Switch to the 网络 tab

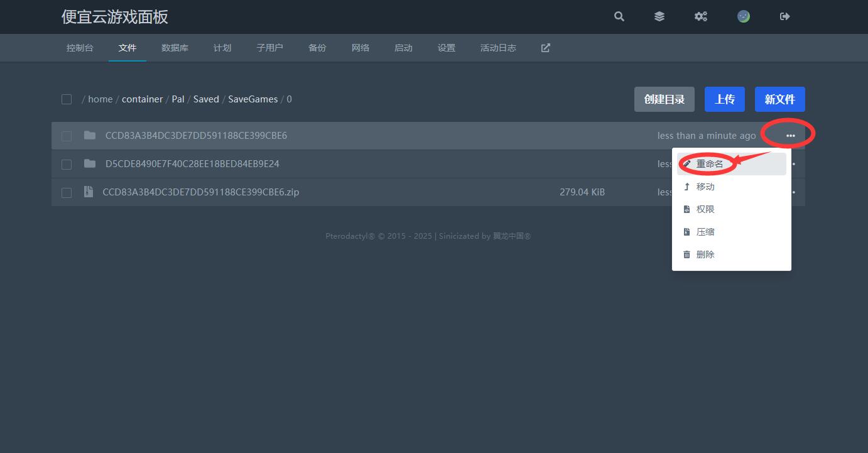(361, 48)
